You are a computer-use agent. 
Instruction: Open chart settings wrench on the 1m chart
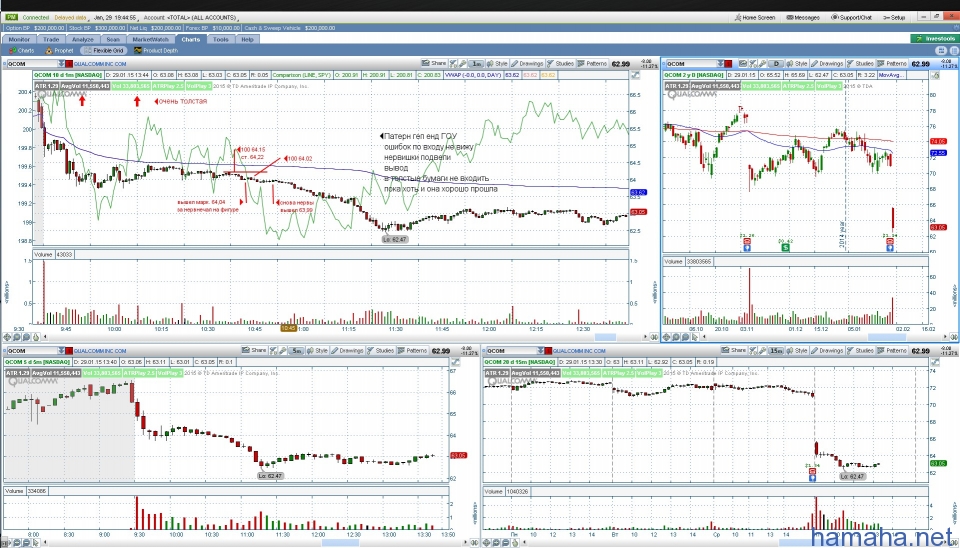click(463, 63)
